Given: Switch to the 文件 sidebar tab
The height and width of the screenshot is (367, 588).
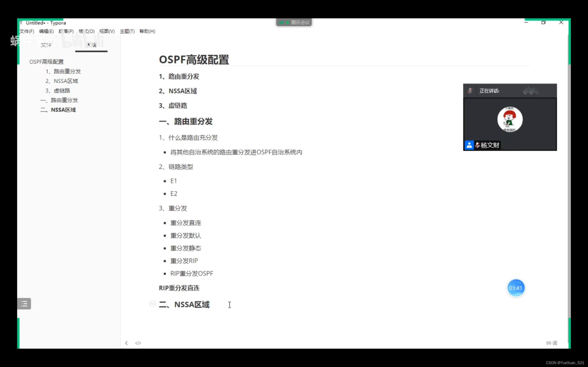Looking at the screenshot, I should [x=46, y=45].
